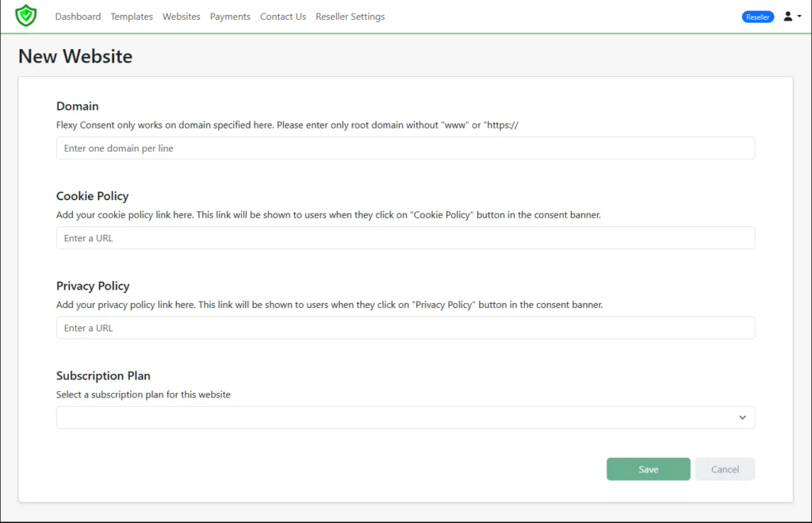Open the Dashboard page
The image size is (812, 523).
(78, 17)
